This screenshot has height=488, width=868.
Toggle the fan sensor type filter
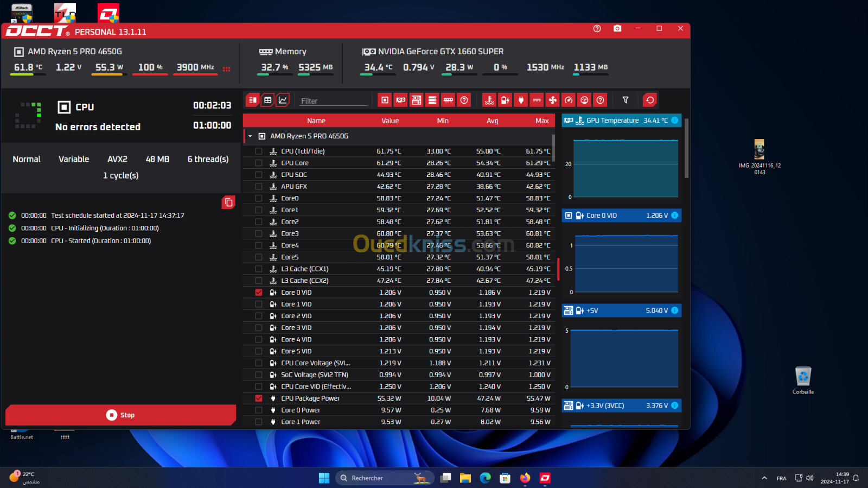[x=552, y=100]
